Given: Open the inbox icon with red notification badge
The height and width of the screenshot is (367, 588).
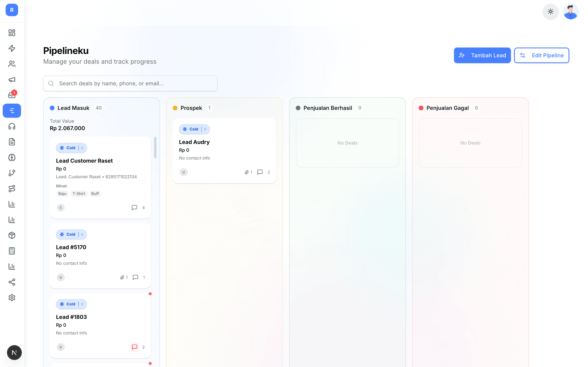Looking at the screenshot, I should coord(12,95).
